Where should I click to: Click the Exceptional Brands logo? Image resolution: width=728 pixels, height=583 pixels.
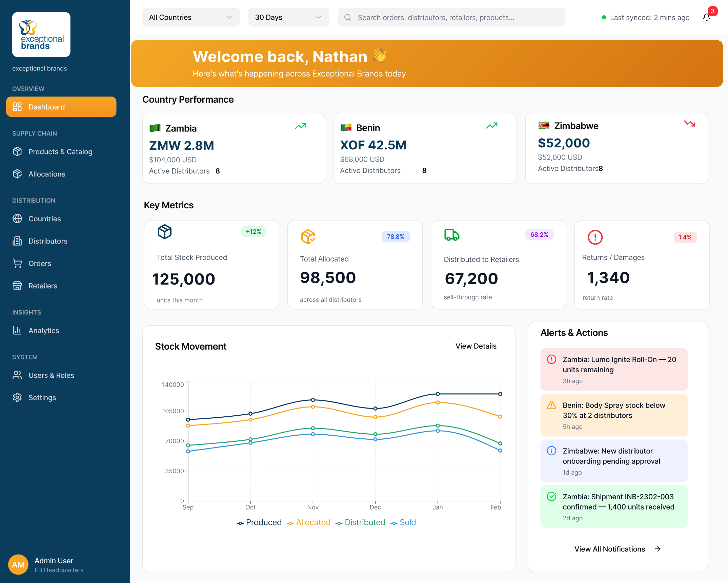41,35
